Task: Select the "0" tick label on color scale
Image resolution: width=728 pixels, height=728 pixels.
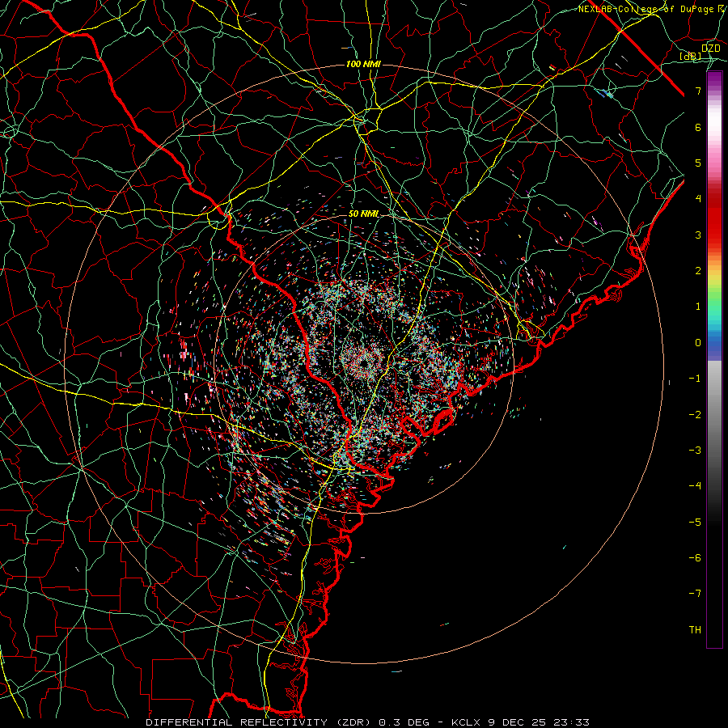Action: tap(698, 343)
